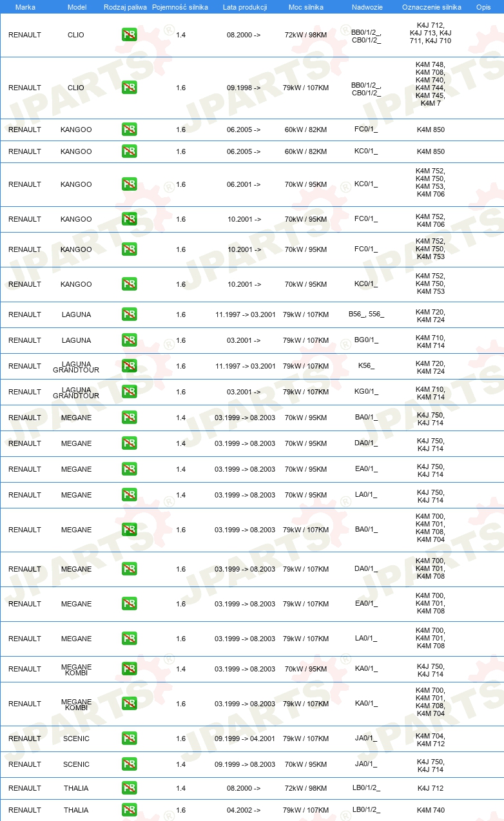Click fuel icon in Kangoo 06.2001 row
The width and height of the screenshot is (504, 821).
click(x=129, y=184)
